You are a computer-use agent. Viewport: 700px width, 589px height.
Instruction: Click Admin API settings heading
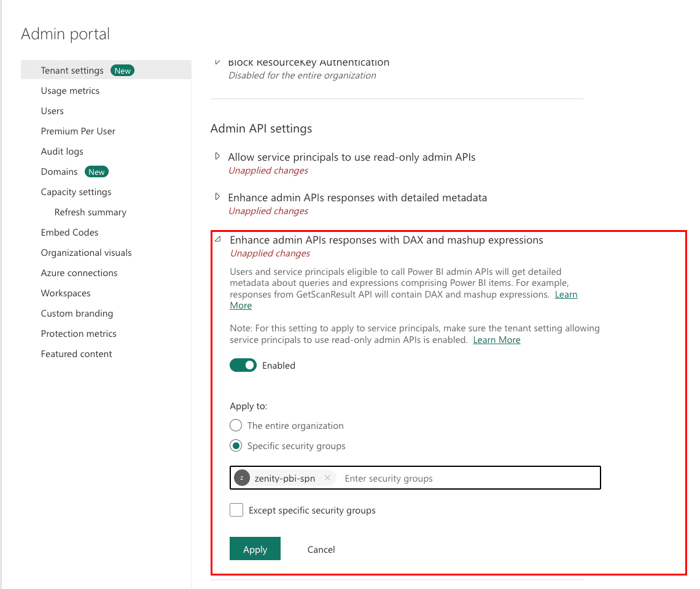(x=261, y=128)
